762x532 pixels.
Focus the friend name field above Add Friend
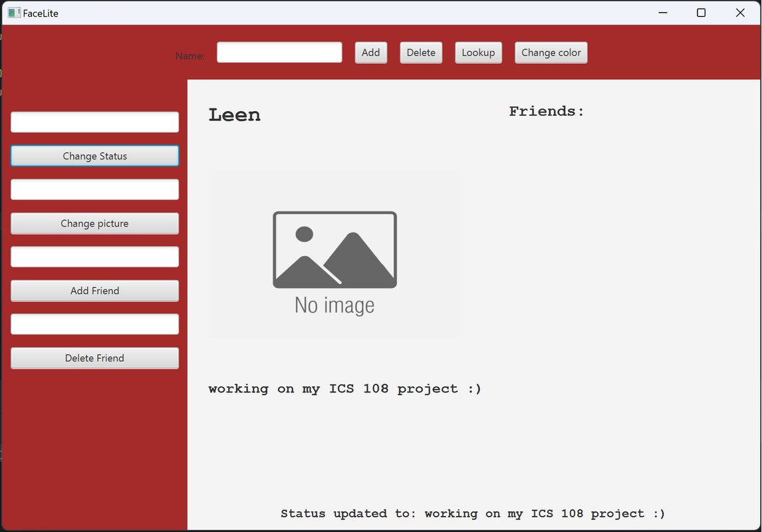[95, 257]
